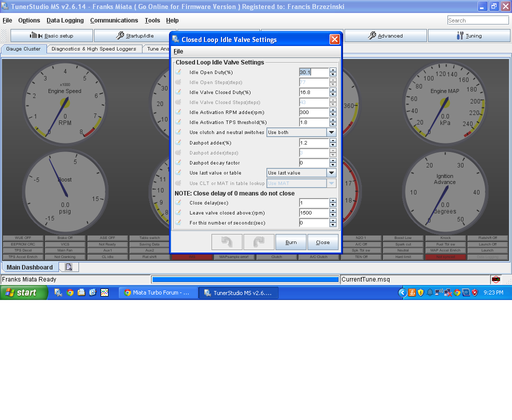Click the Close button in the dialog
Viewport: 512px width, 420px height.
[x=322, y=242]
